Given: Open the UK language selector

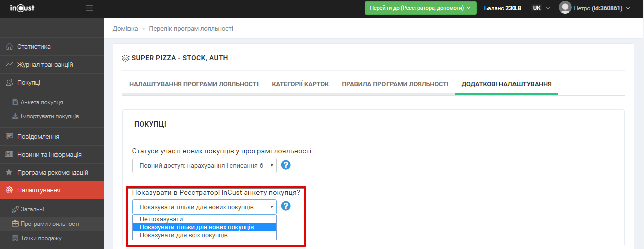Looking at the screenshot, I should coord(541,8).
